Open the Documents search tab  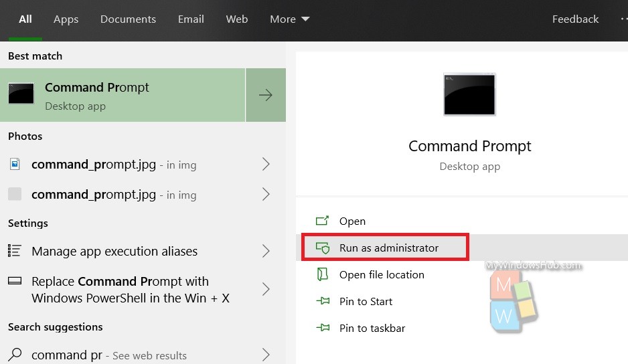click(128, 19)
